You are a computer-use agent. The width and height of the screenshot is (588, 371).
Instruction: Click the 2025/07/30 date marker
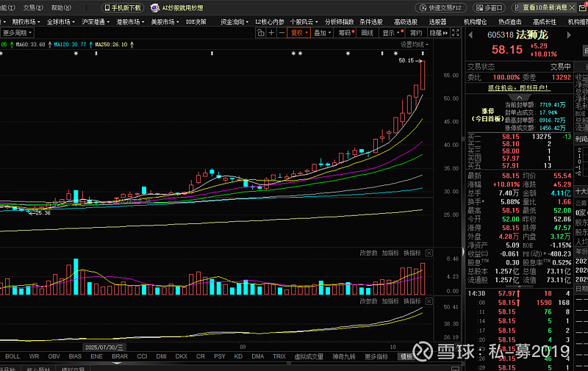(104, 347)
